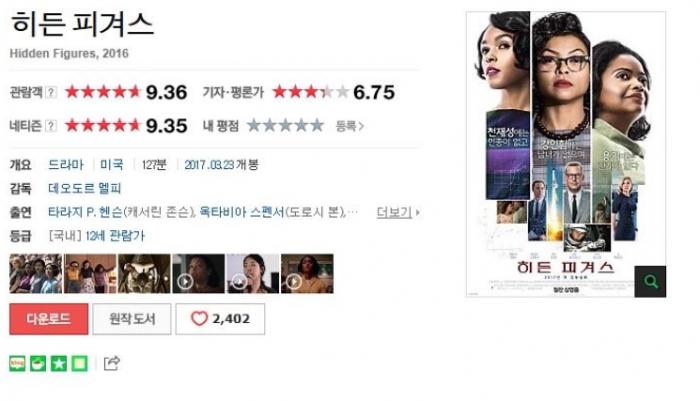Click the green blog share icon
Screen dimensions: 700x401
coord(17,363)
